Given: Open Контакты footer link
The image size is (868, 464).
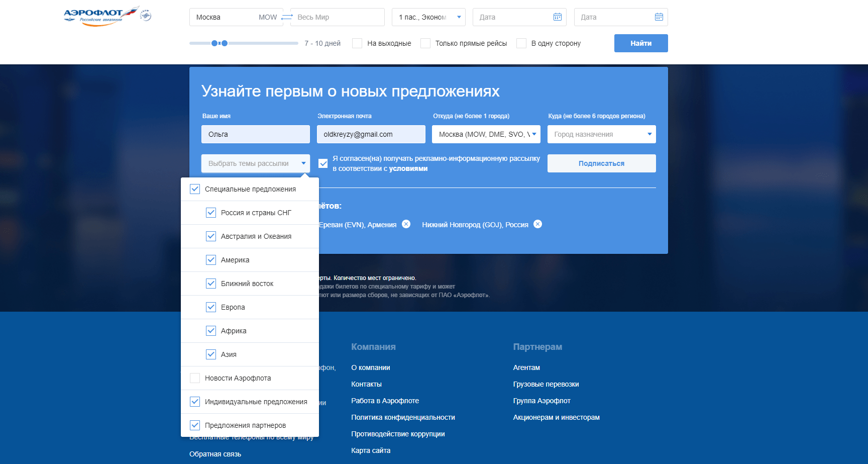Looking at the screenshot, I should tap(367, 384).
